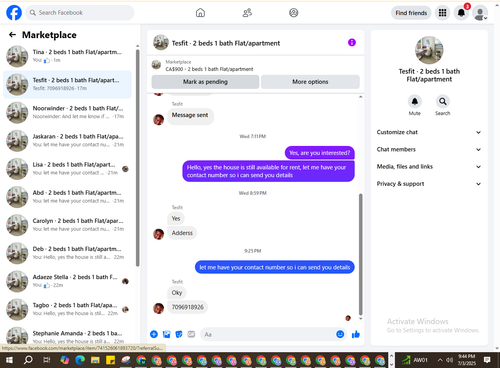Open Carolyn's apartment conversation

pyautogui.click(x=68, y=225)
